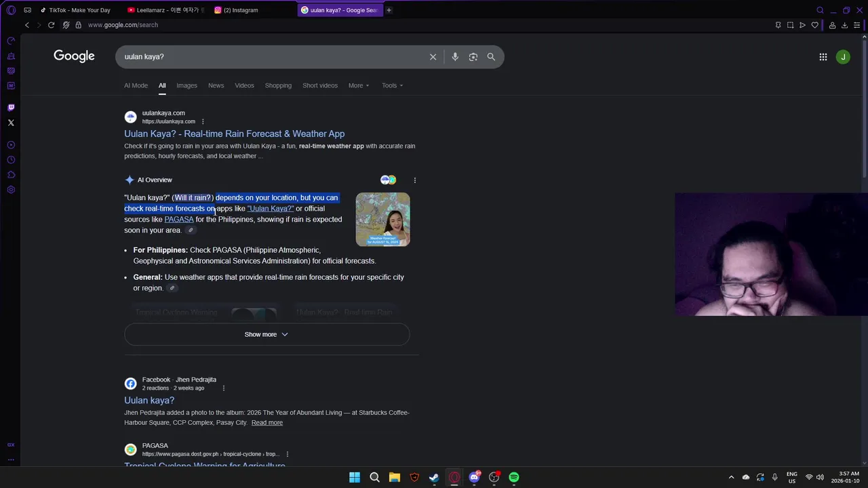Open Google Lens image search icon
The height and width of the screenshot is (488, 868).
473,57
